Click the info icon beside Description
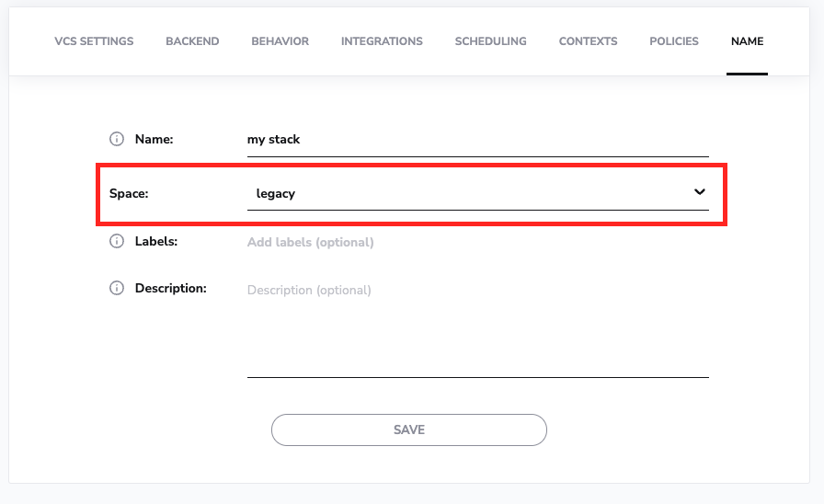Screen dimensions: 824x504 [117, 288]
